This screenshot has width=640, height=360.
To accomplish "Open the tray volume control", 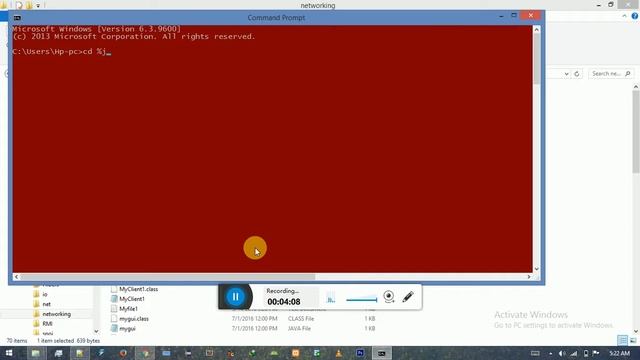I will (562, 353).
